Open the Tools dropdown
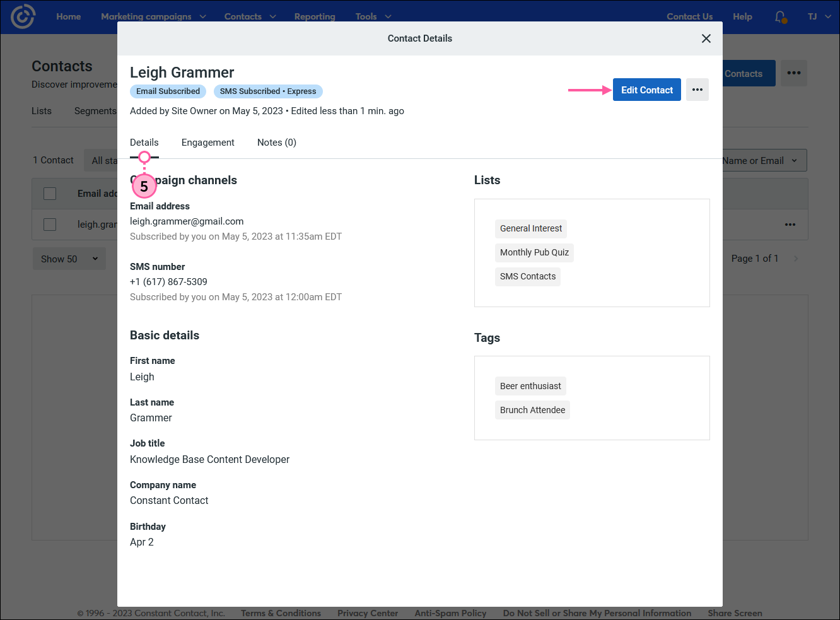Image resolution: width=840 pixels, height=620 pixels. click(366, 16)
